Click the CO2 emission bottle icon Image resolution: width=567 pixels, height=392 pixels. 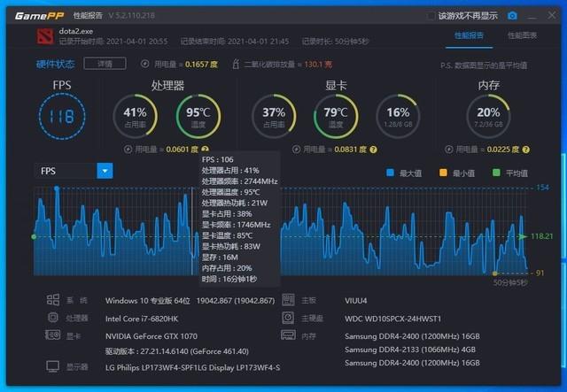click(x=236, y=65)
